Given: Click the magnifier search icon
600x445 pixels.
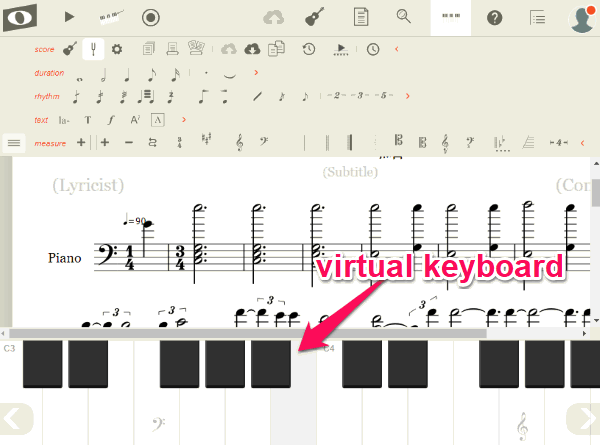Looking at the screenshot, I should 403,16.
